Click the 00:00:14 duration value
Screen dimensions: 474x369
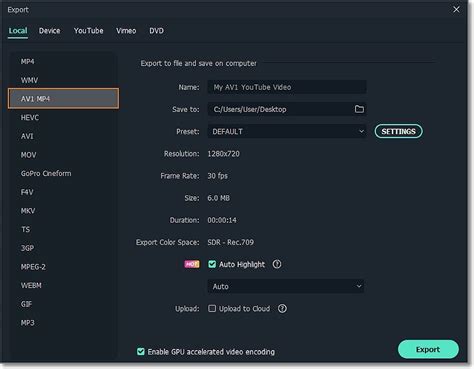pyautogui.click(x=222, y=220)
